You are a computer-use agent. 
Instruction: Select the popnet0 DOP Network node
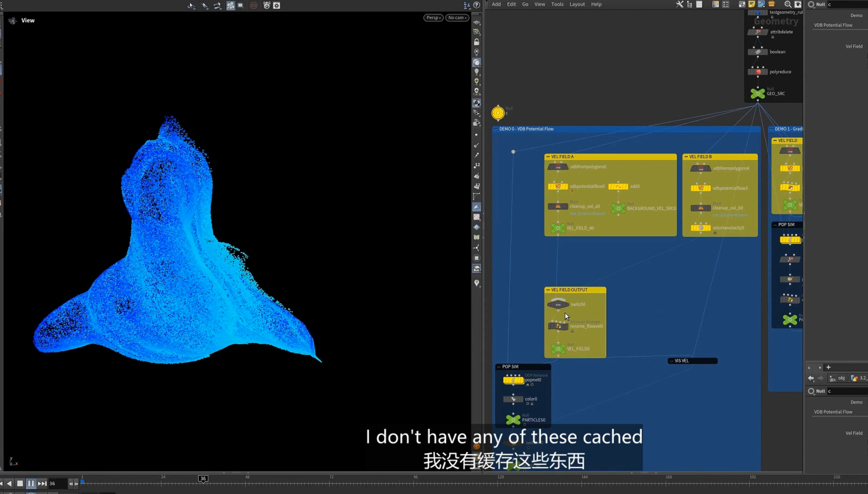[x=513, y=380]
